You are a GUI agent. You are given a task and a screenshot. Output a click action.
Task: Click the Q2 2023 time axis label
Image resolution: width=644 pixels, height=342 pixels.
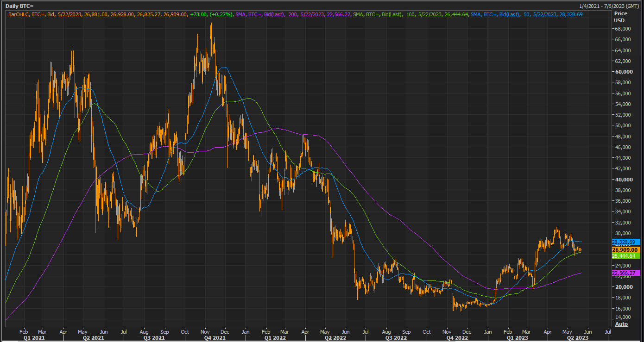(x=579, y=338)
